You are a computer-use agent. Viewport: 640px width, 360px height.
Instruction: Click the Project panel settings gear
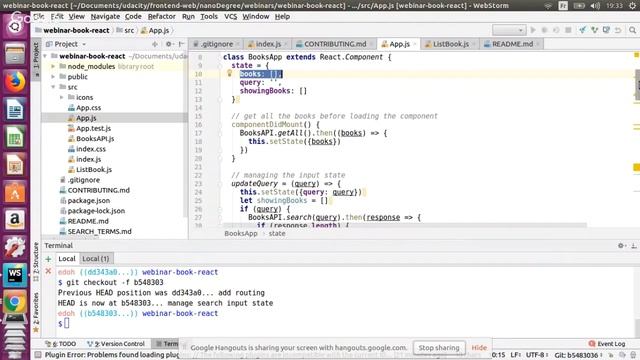[168, 44]
